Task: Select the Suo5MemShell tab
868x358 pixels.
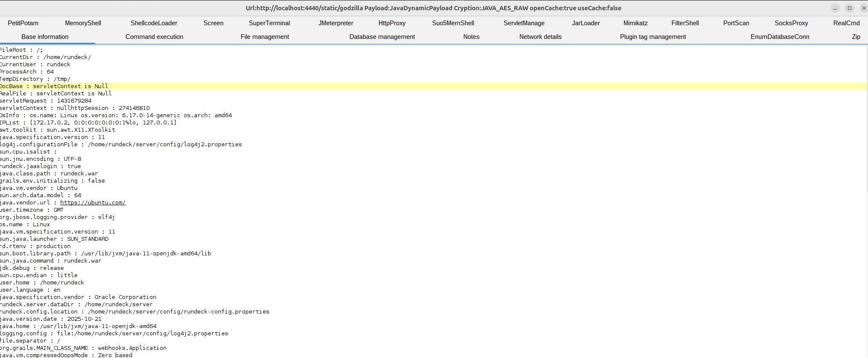Action: click(453, 23)
